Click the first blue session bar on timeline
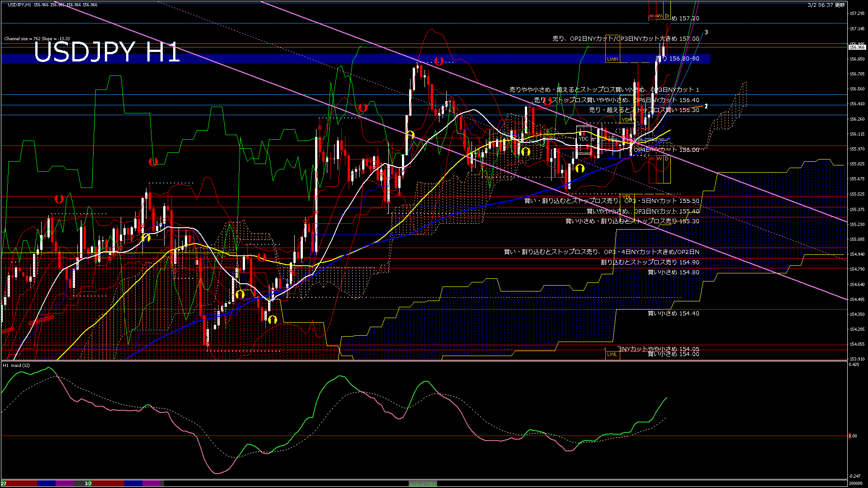This screenshot has height=488, width=868. point(47,483)
